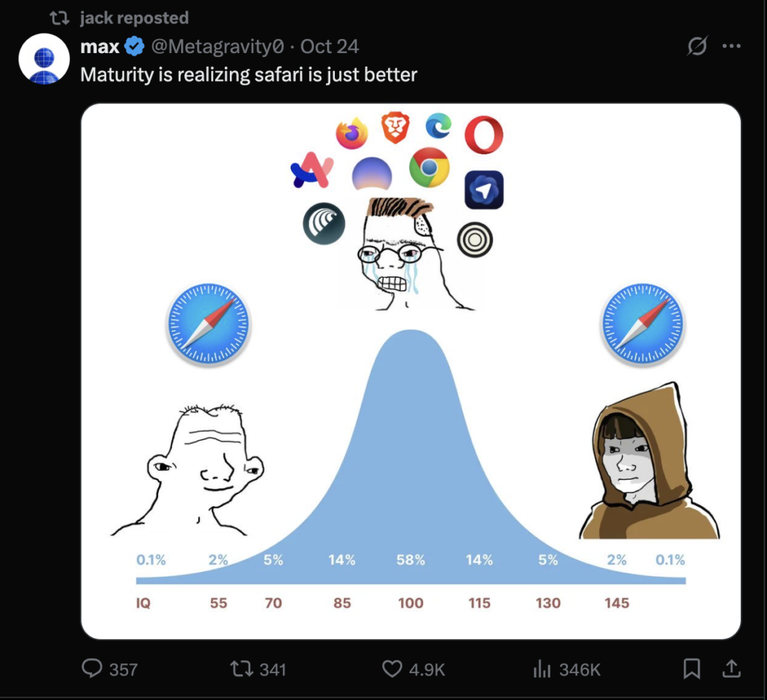
Task: Repost this tweet with retweet icon
Action: point(241,669)
